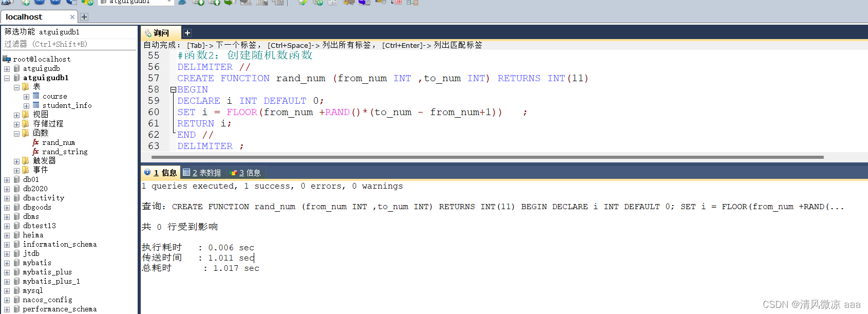The image size is (868, 314).
Task: Select the db2020 database
Action: (35, 189)
